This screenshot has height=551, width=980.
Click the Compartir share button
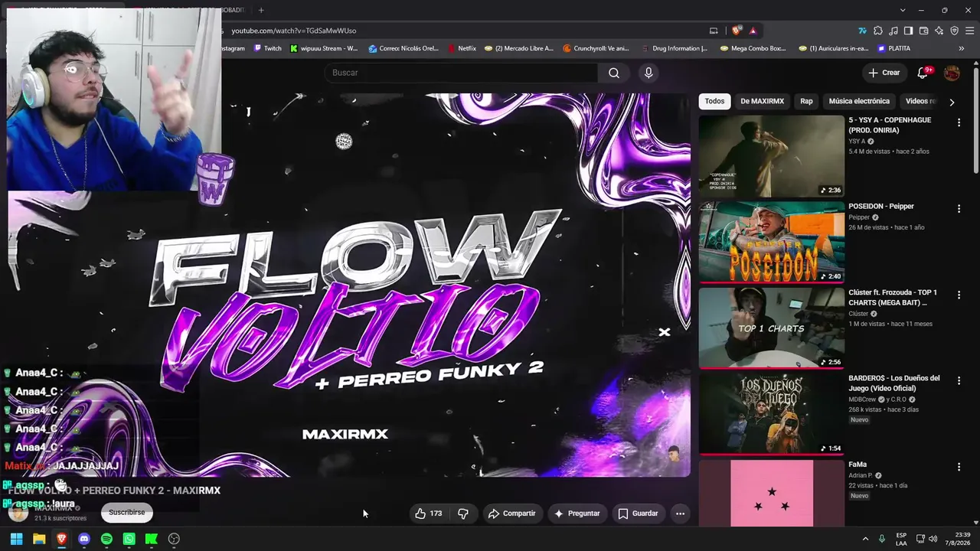pos(511,514)
